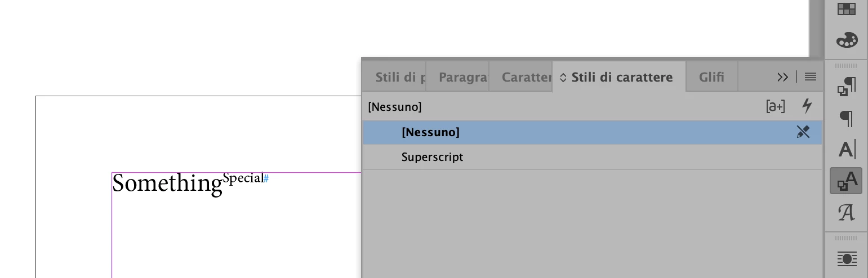Click the crossed-out pencil icon beside [Nessuno]
This screenshot has width=868, height=278.
pyautogui.click(x=803, y=132)
